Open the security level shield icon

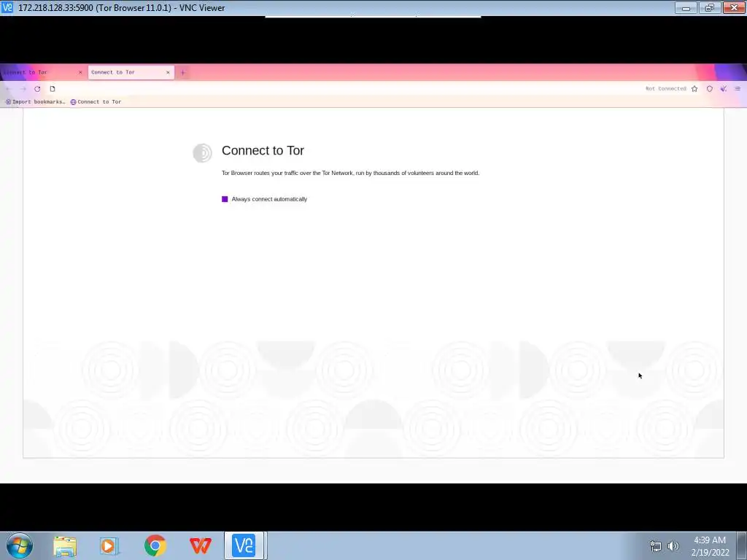tap(709, 89)
